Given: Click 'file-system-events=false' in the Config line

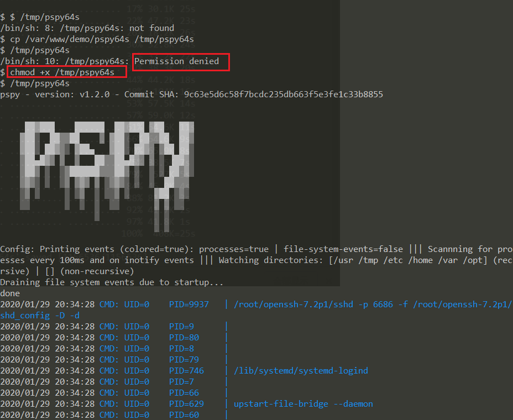Looking at the screenshot, I should coord(343,249).
